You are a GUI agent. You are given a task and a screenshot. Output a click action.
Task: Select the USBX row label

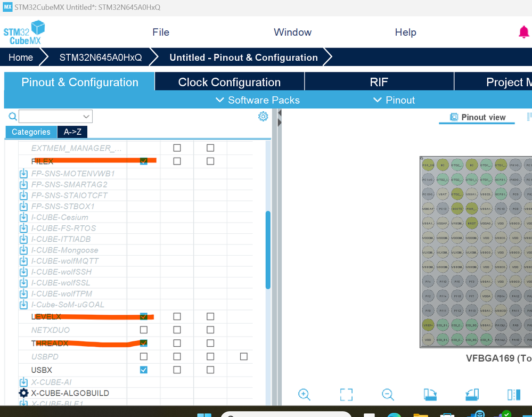tap(42, 370)
